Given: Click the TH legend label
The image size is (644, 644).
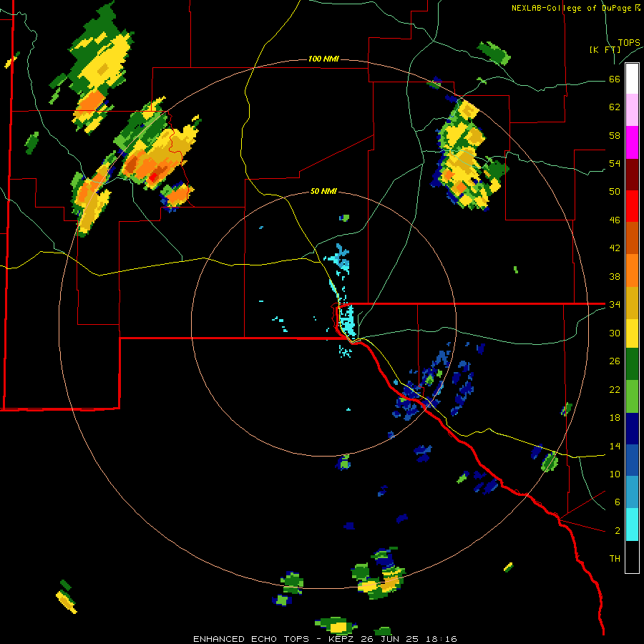Looking at the screenshot, I should [615, 559].
